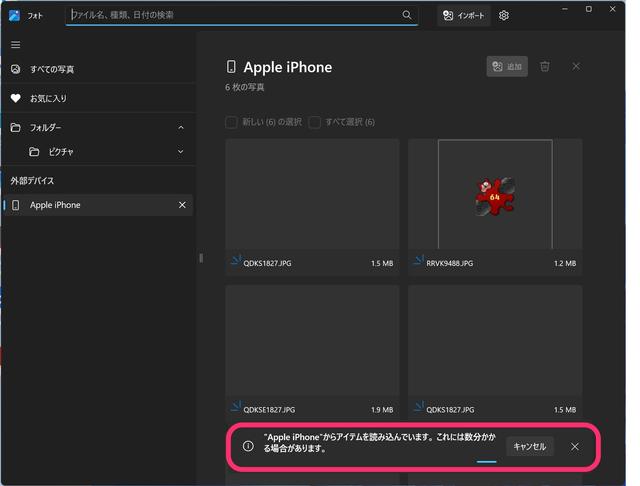The width and height of the screenshot is (640, 486).
Task: Open the hamburger navigation menu
Action: (15, 45)
